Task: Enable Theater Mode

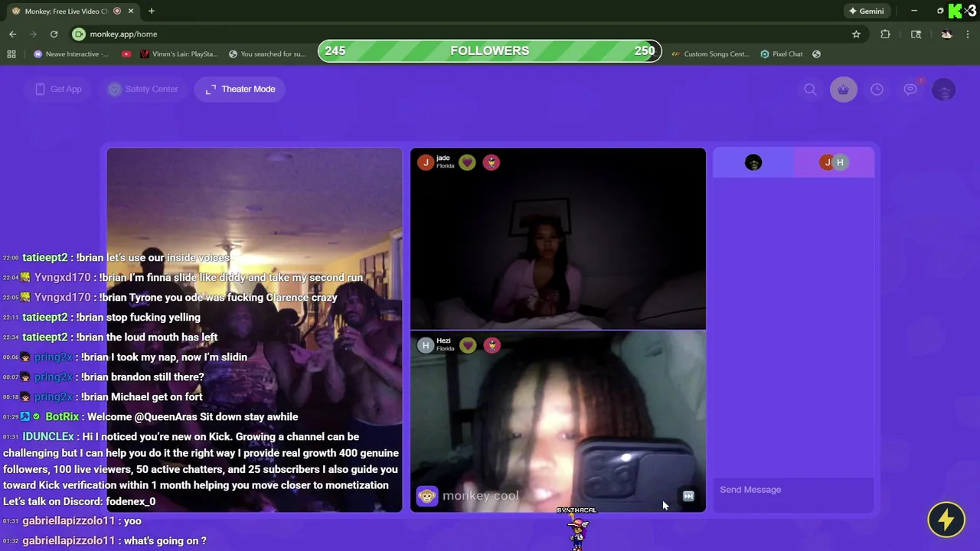Action: coord(240,89)
